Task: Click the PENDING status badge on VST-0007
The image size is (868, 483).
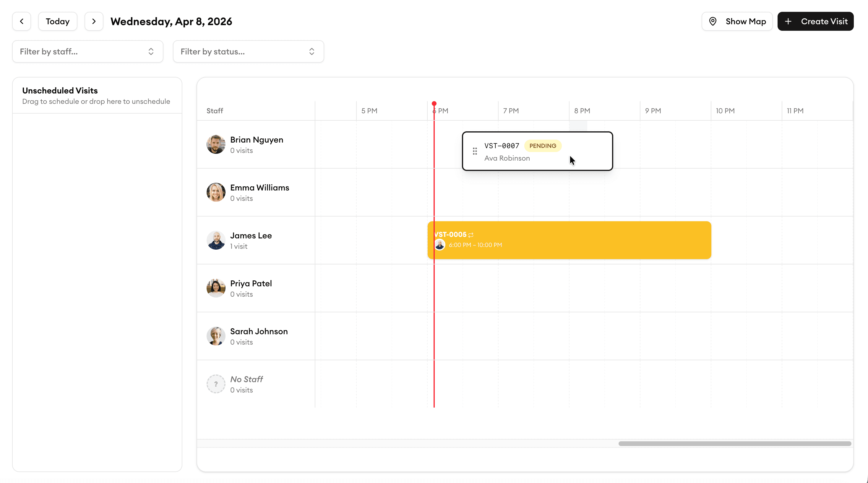Action: [543, 146]
